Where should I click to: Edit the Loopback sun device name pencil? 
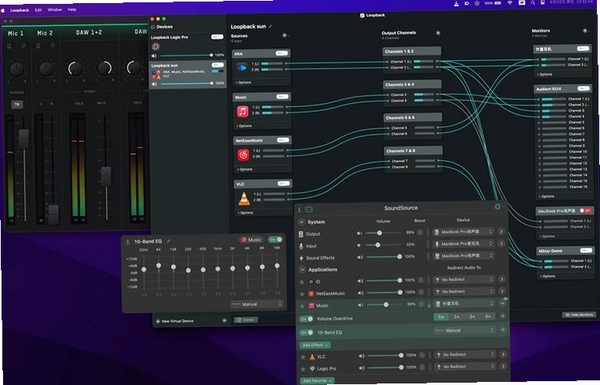coord(271,26)
